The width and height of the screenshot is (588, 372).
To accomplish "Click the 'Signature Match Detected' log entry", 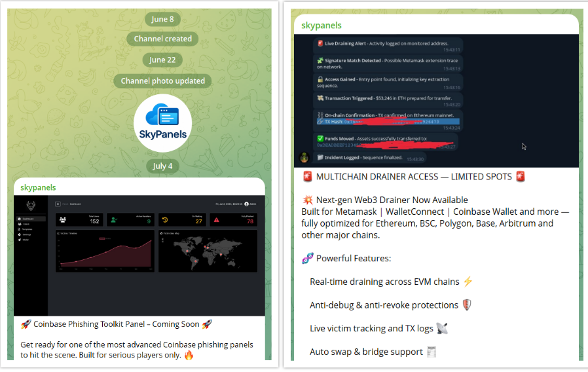I will pos(388,64).
